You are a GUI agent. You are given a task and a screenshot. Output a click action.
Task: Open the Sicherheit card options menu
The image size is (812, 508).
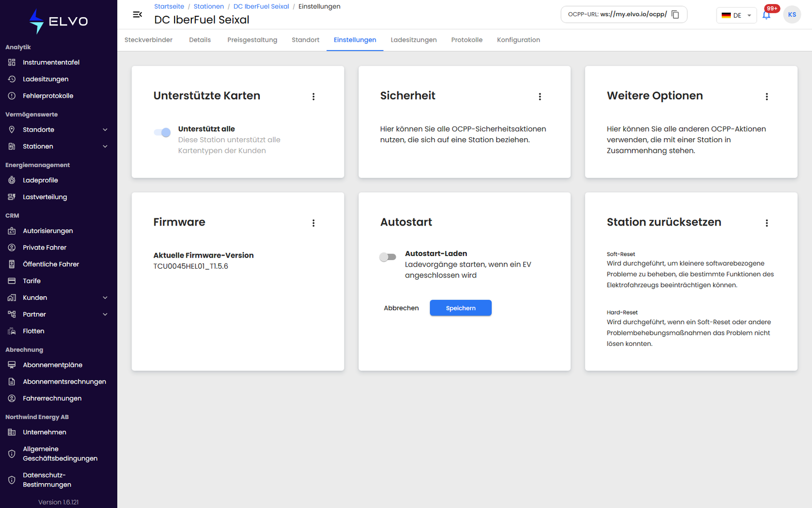[540, 97]
